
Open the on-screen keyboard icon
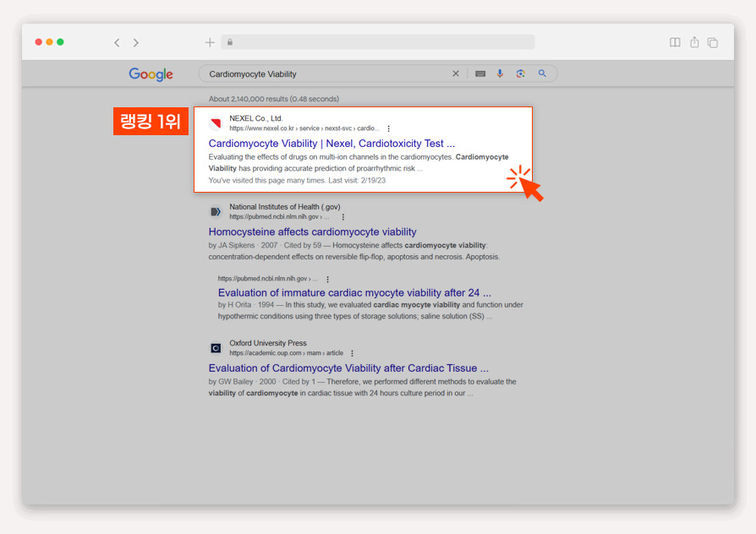point(480,74)
